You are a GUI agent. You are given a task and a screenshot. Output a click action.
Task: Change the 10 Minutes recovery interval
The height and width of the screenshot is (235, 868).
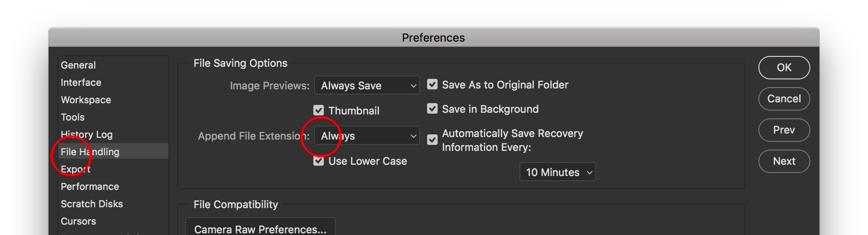[x=558, y=172]
